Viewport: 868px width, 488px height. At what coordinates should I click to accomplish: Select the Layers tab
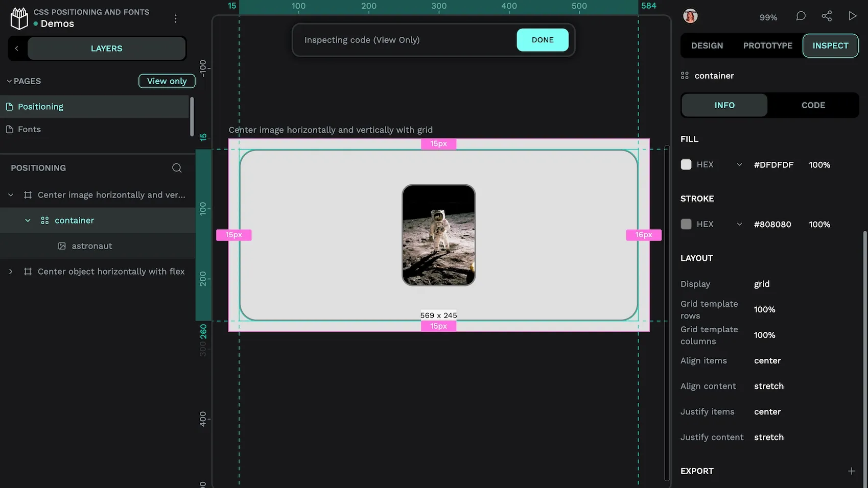tap(106, 48)
